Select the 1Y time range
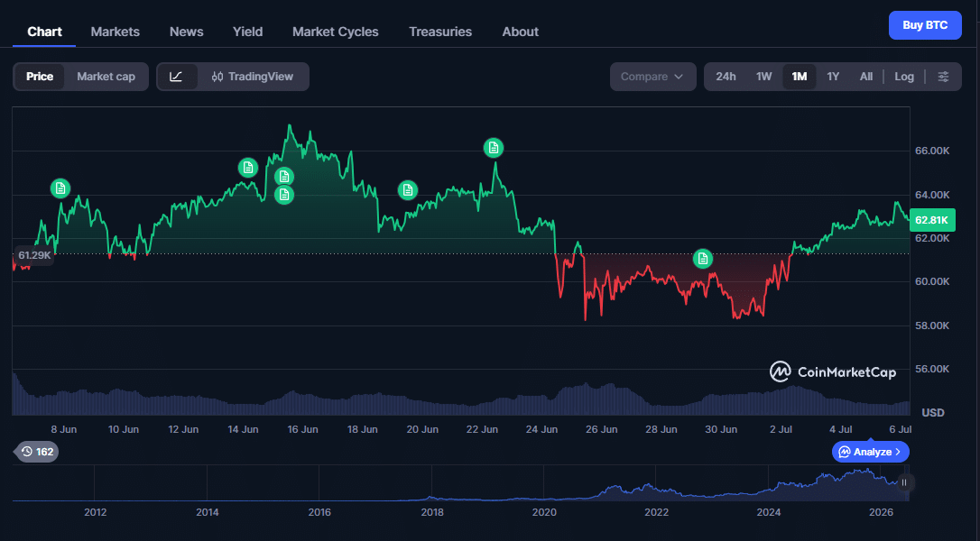 pos(833,77)
